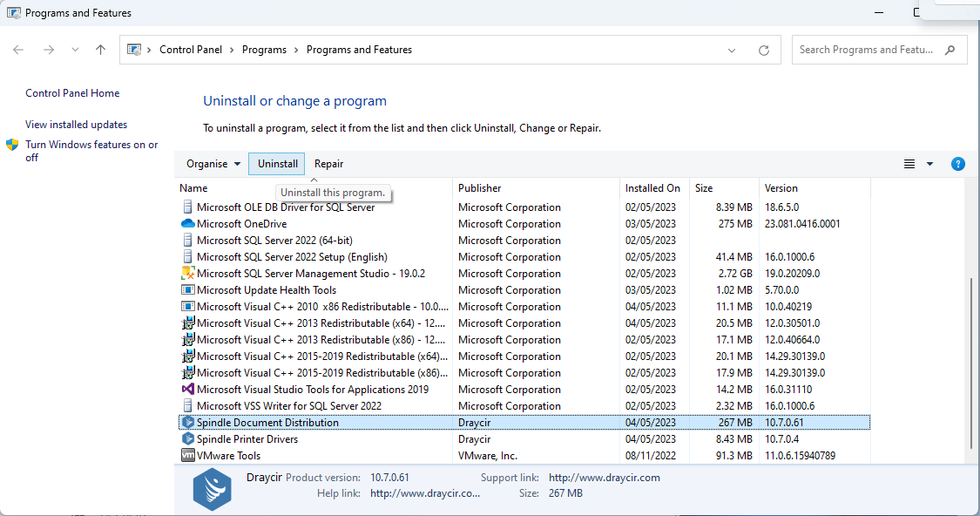The image size is (980, 516).
Task: Select the Microsoft OneDrive cloud icon
Action: pos(187,223)
